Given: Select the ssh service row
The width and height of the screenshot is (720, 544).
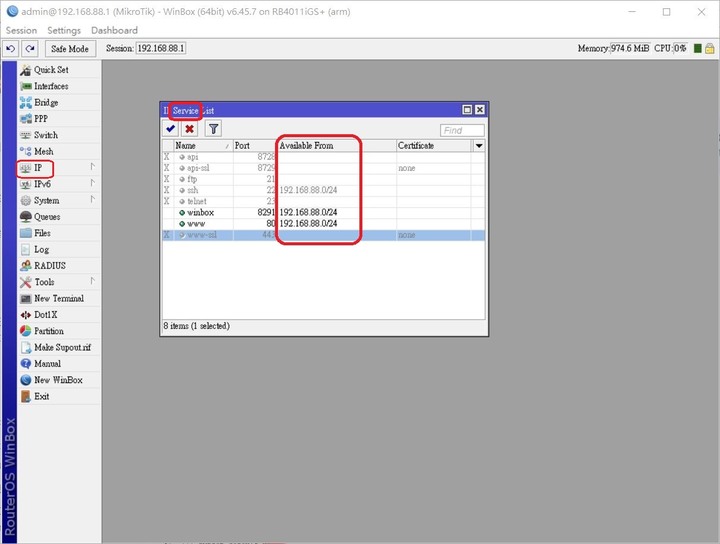Looking at the screenshot, I should pyautogui.click(x=324, y=190).
